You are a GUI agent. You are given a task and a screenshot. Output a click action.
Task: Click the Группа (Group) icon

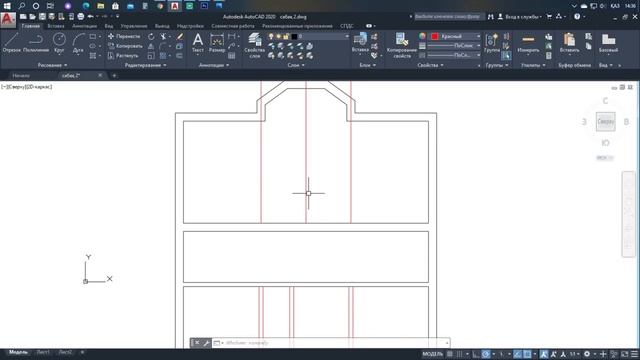(491, 43)
